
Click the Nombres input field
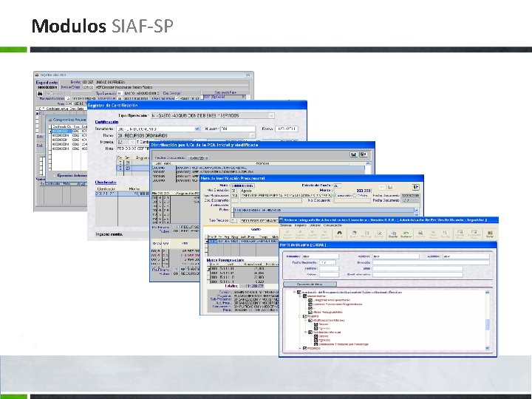(x=395, y=256)
